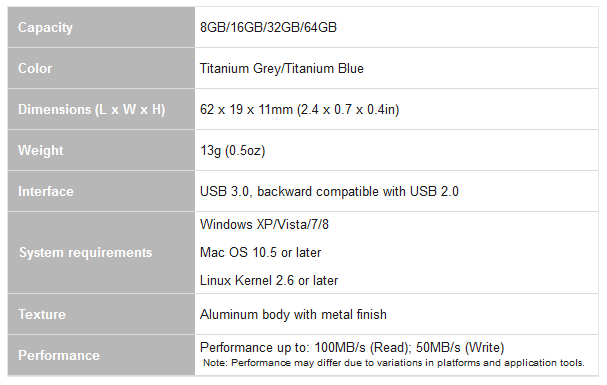Select the Linux Kernel 2.6 or later line
This screenshot has width=607, height=385.
[269, 281]
